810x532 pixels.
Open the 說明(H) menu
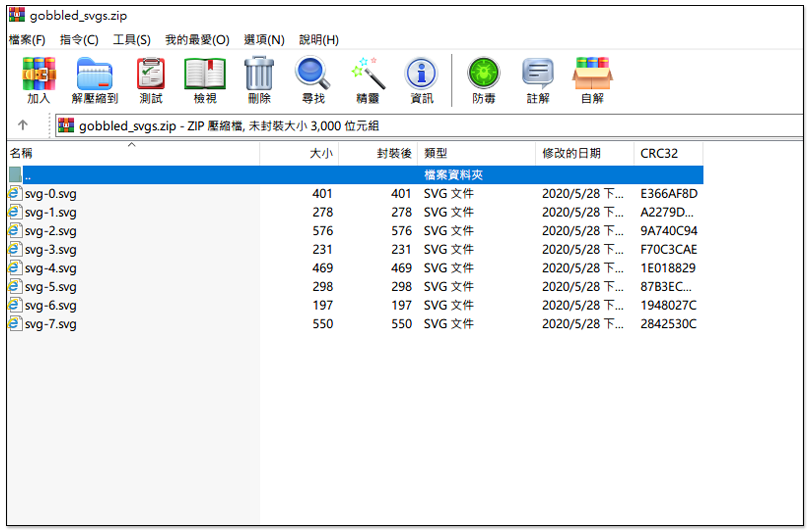click(x=319, y=40)
